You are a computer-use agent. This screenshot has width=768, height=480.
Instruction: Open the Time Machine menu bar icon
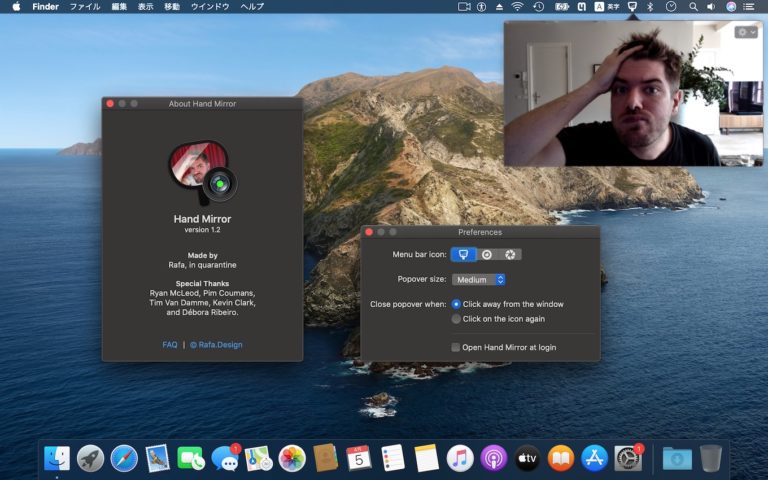tap(538, 6)
